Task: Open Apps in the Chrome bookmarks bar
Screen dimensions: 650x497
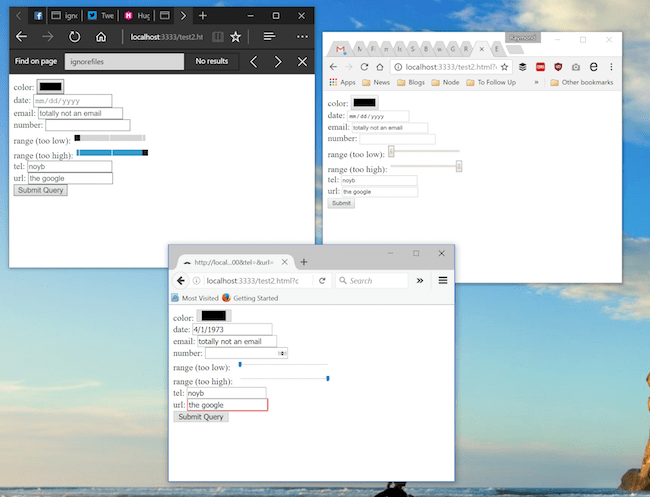Action: pyautogui.click(x=342, y=82)
